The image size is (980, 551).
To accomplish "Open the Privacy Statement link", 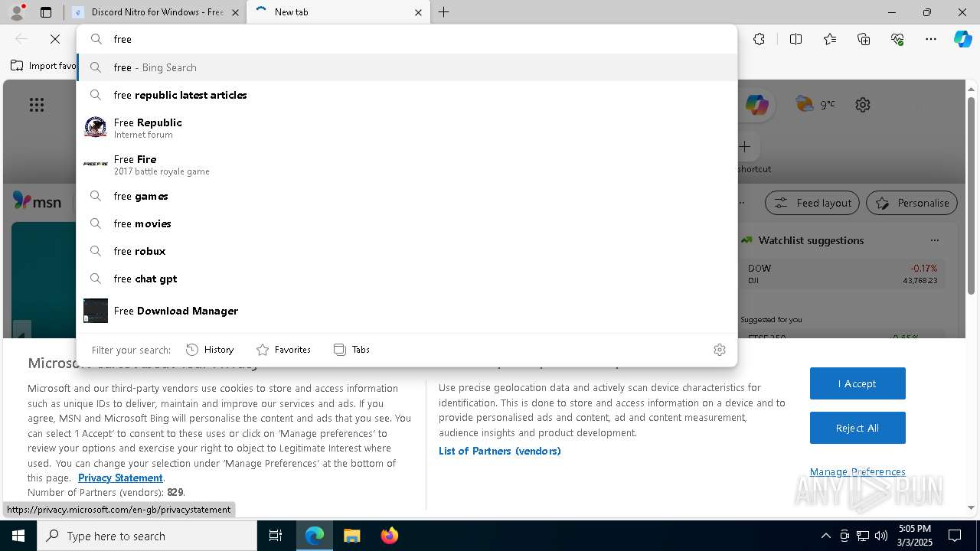I will click(120, 478).
